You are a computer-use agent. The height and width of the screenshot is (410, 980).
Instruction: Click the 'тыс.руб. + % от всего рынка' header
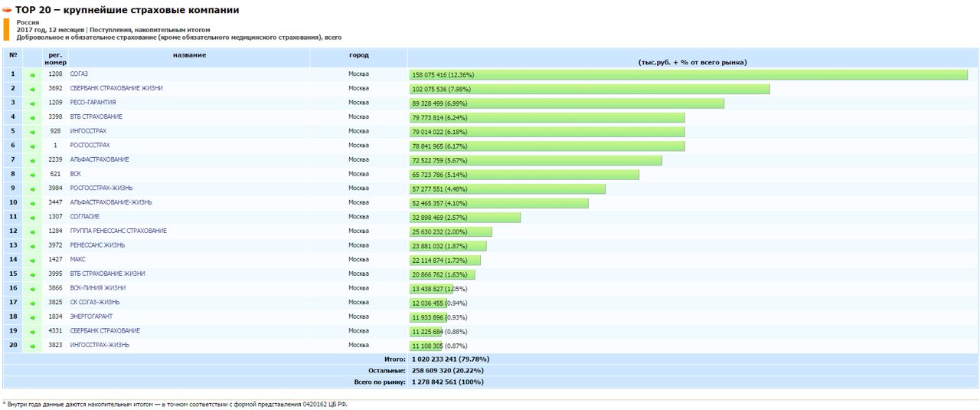click(692, 62)
